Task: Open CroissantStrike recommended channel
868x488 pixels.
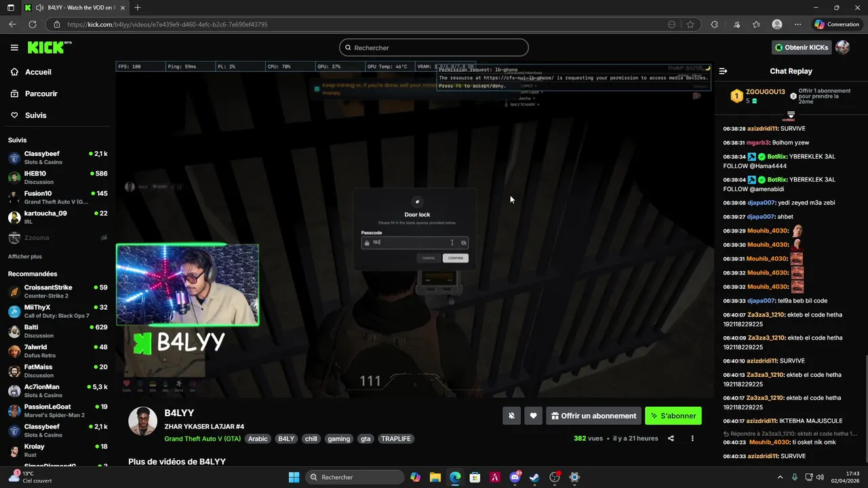Action: pos(58,291)
